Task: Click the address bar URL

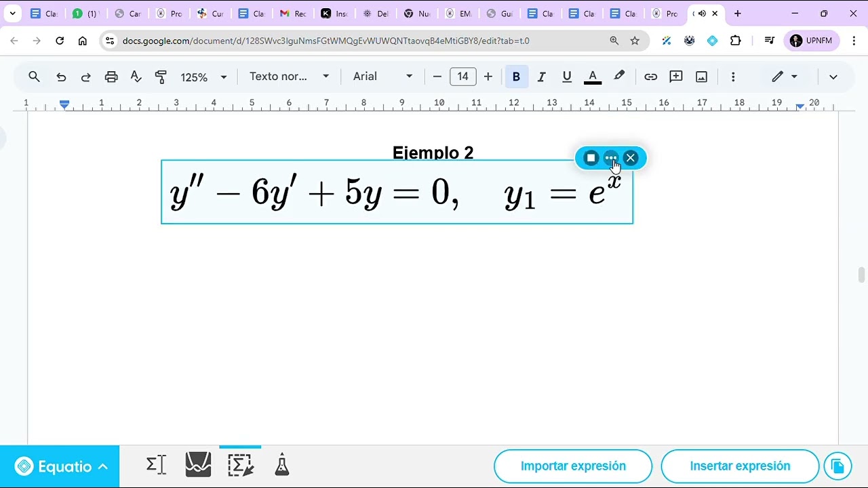Action: pos(325,41)
